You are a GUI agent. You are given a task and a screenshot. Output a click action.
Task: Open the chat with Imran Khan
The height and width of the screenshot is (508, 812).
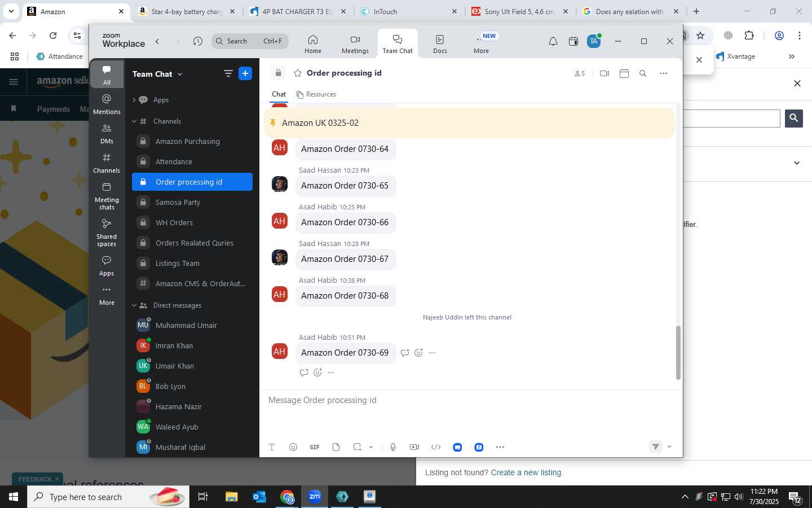pos(192,345)
